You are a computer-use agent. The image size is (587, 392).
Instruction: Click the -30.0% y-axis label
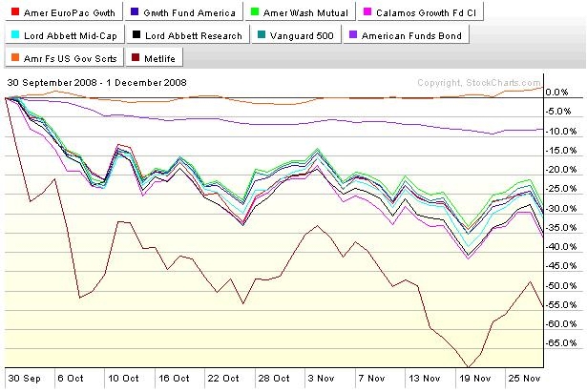(561, 208)
